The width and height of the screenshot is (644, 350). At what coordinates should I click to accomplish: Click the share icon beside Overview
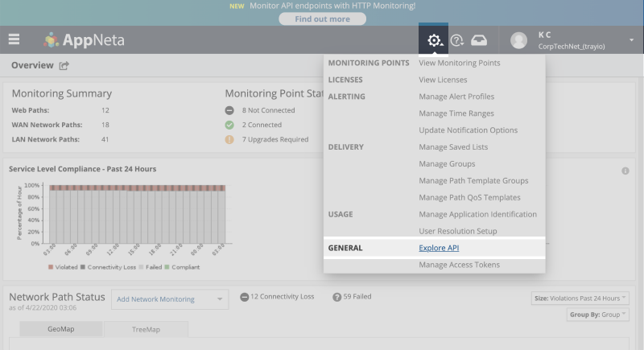pos(64,65)
